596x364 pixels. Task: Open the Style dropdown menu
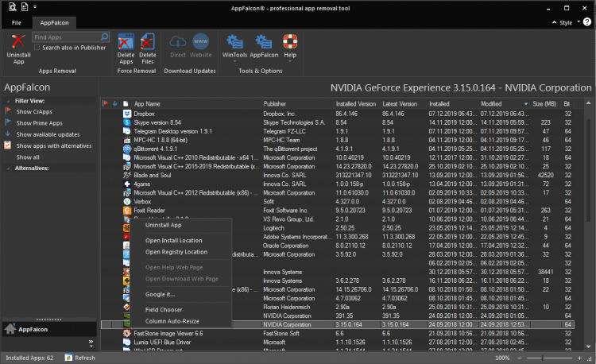(x=566, y=23)
